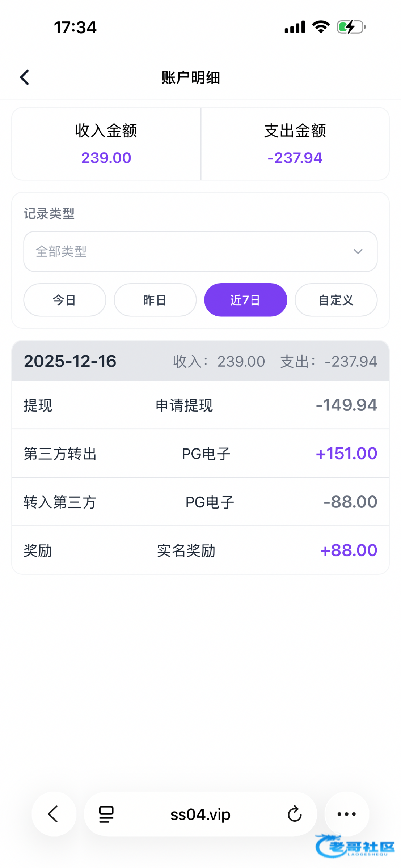Open the browser page format/reader icon
This screenshot has height=868, width=401.
tap(106, 814)
